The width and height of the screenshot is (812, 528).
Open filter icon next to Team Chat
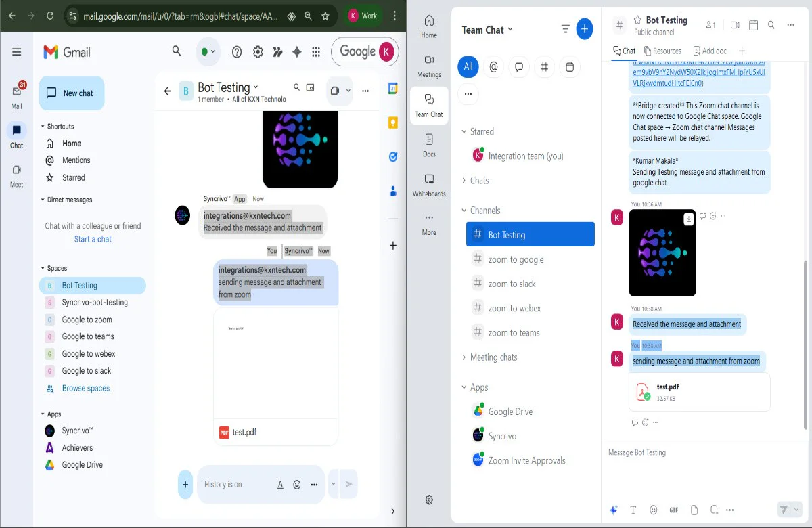(x=566, y=28)
